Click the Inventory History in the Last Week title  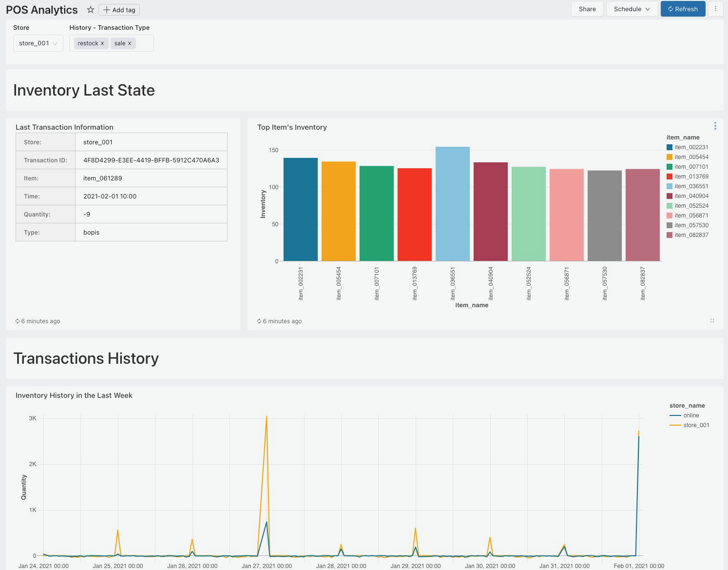pyautogui.click(x=74, y=395)
